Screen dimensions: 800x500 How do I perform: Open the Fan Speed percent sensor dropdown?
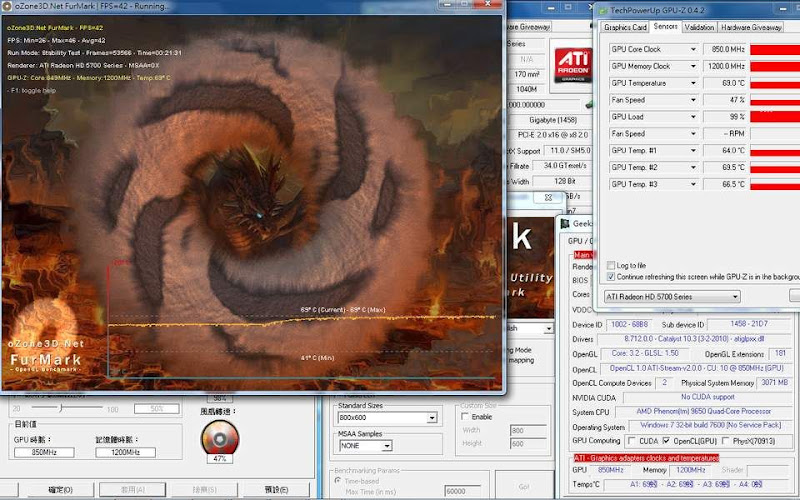(x=693, y=100)
